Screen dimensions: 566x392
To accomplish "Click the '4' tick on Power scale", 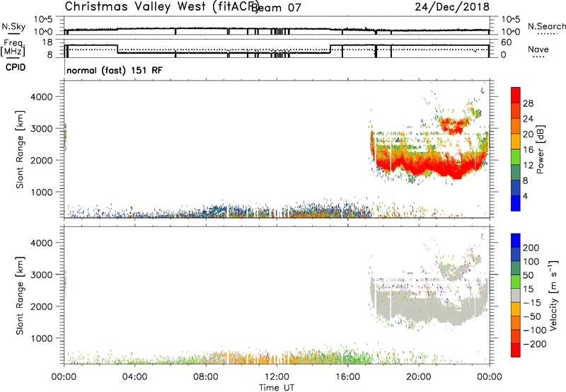I will [525, 196].
